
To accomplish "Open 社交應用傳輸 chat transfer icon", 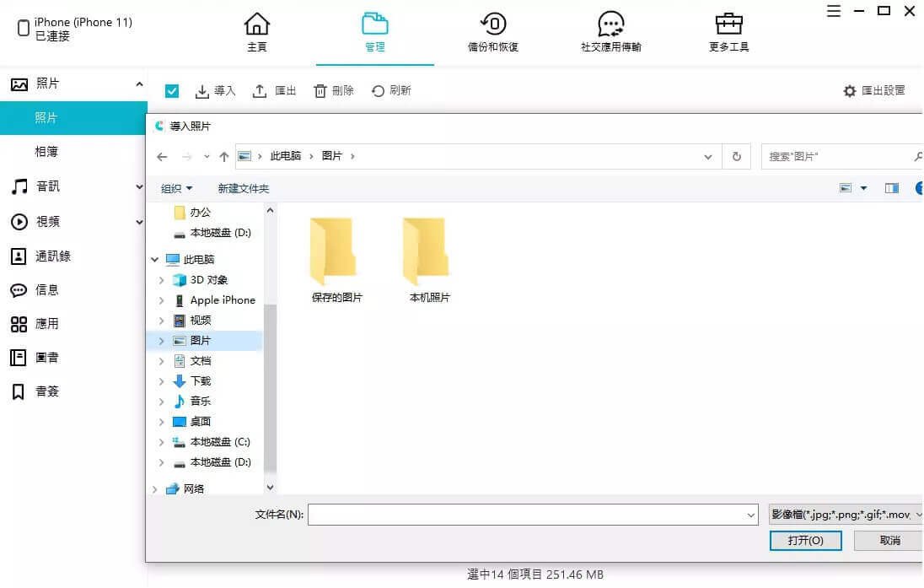I will [x=610, y=24].
